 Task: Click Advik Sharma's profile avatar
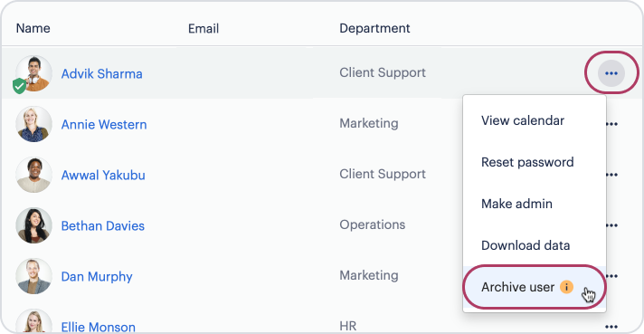pyautogui.click(x=33, y=73)
